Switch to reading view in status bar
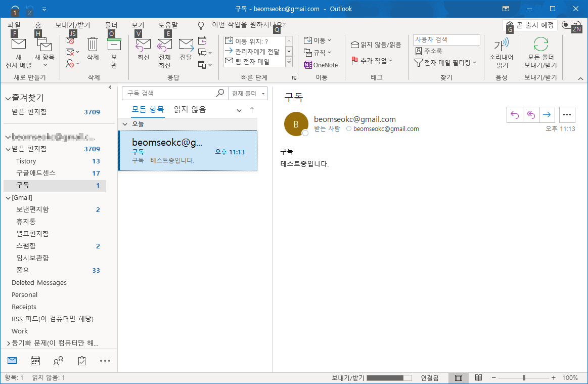This screenshot has width=588, height=384. tap(478, 377)
